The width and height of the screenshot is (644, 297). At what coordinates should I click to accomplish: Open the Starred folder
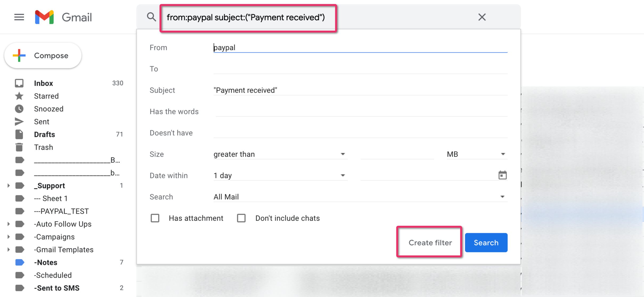point(46,96)
